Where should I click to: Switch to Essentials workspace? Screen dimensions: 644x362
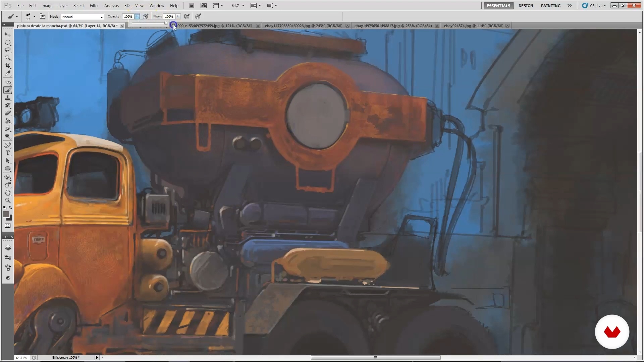coord(498,6)
